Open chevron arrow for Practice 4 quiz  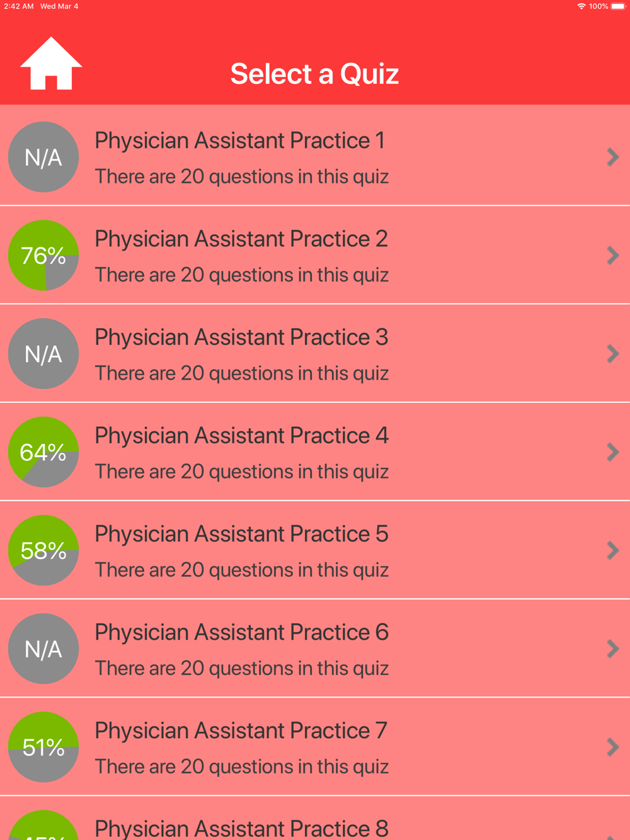click(x=613, y=451)
